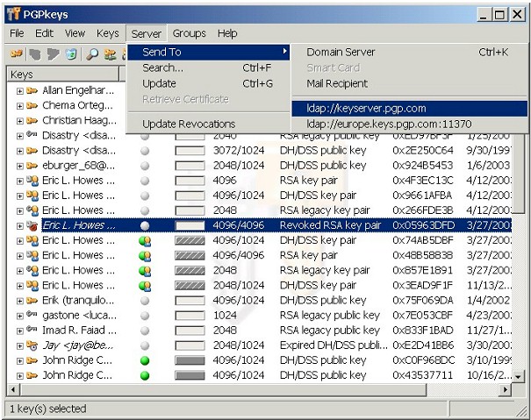This screenshot has height=420, width=531.
Task: Choose Send To in Server menu
Action: [x=209, y=52]
